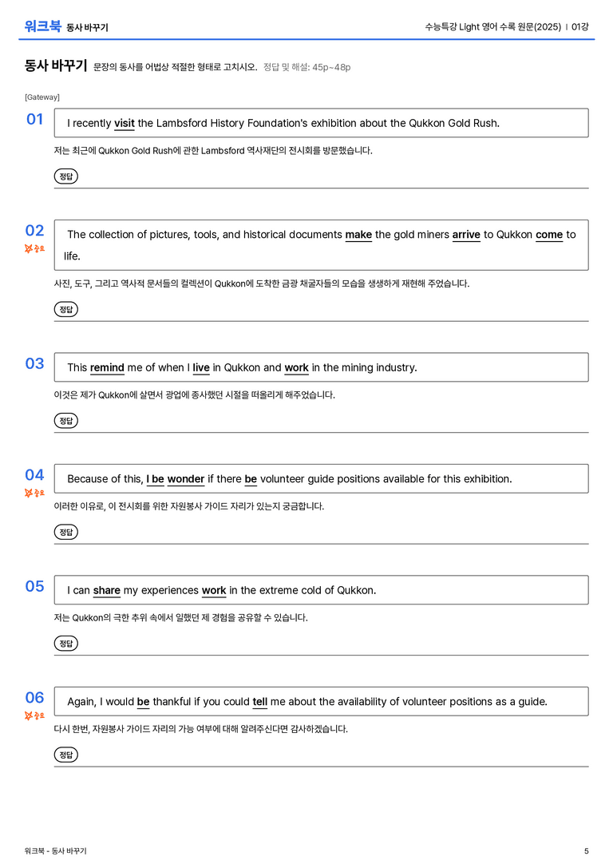Click the 정답 badge under question 02
Image resolution: width=613 pixels, height=868 pixels.
[65, 309]
